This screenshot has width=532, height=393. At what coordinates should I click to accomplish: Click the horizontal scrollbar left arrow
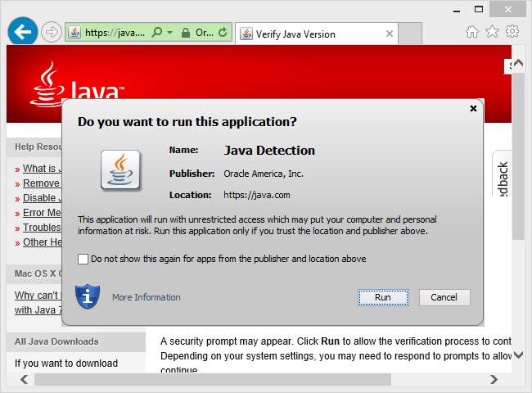pyautogui.click(x=25, y=379)
